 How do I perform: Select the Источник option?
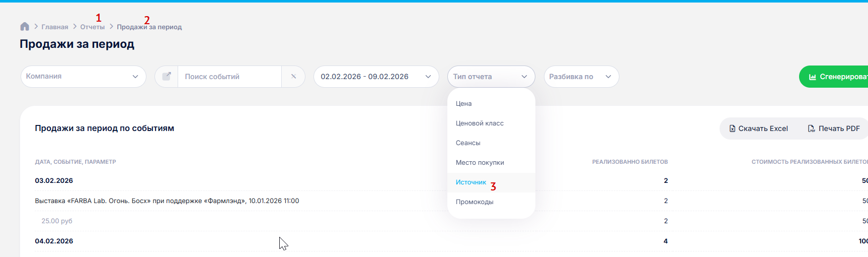pyautogui.click(x=491, y=182)
